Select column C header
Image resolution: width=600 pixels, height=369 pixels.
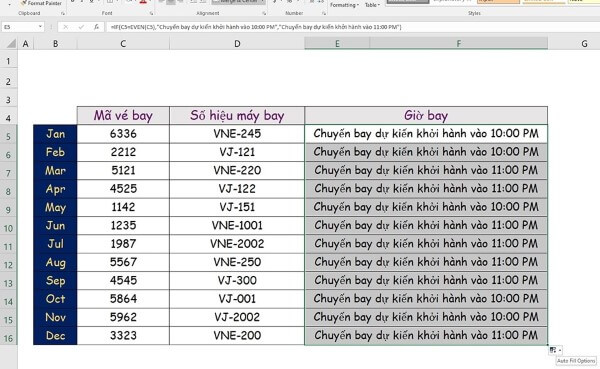coord(123,44)
